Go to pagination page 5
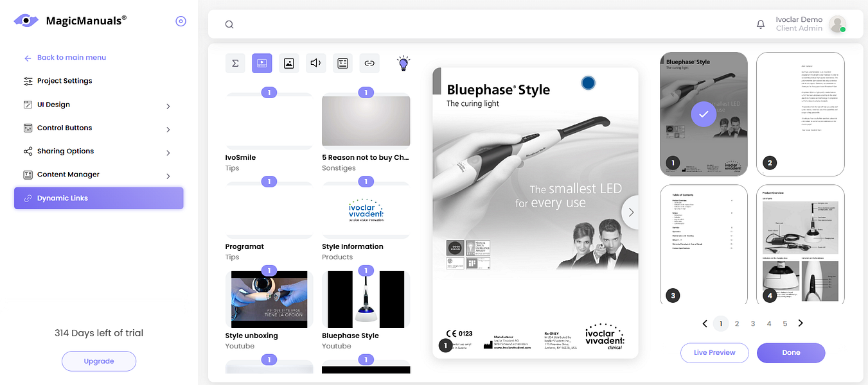This screenshot has width=868, height=385. coord(785,323)
